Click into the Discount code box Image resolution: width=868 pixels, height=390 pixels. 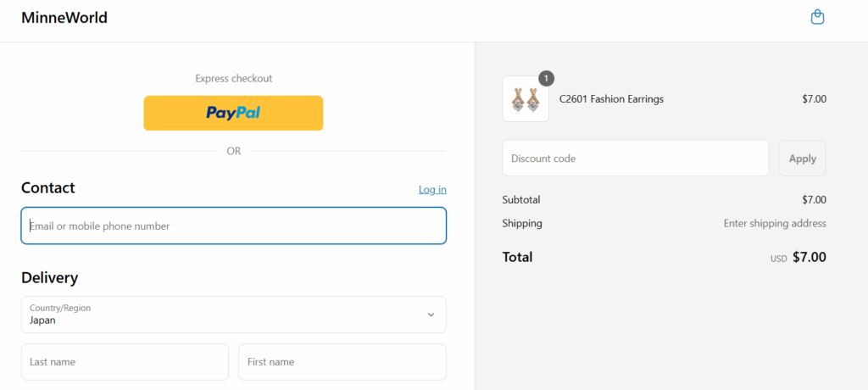(636, 159)
